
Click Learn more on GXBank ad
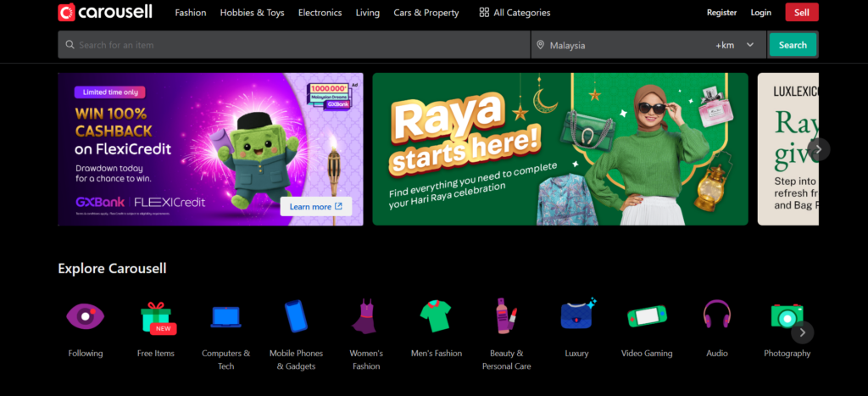pyautogui.click(x=316, y=207)
